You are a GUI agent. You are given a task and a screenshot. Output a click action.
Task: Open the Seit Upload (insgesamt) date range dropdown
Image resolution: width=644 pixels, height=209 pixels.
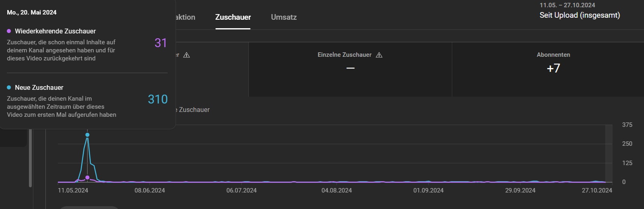579,15
